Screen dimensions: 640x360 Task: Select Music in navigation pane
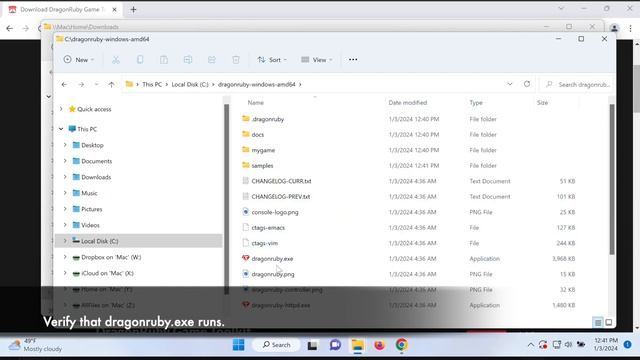[x=89, y=193]
